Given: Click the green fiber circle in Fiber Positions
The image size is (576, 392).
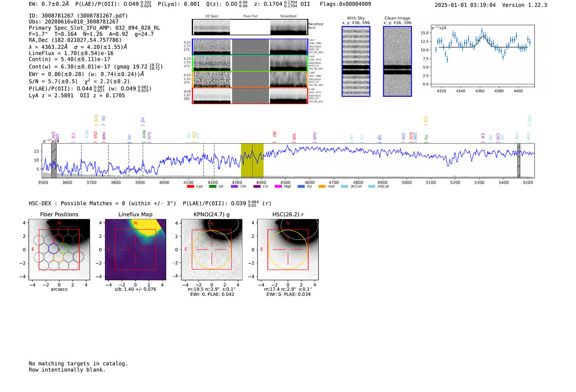Looking at the screenshot, I should (63, 248).
